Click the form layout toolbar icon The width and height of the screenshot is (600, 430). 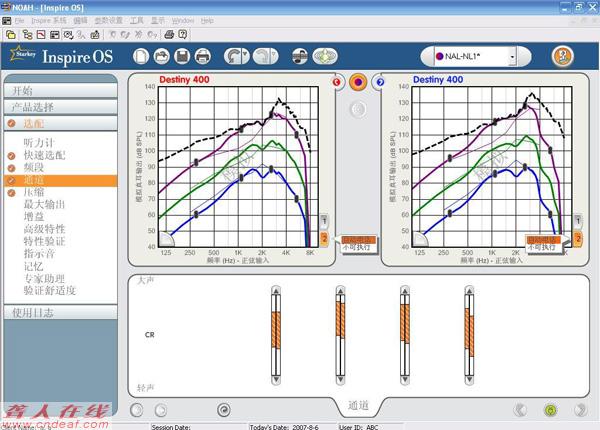point(54,35)
